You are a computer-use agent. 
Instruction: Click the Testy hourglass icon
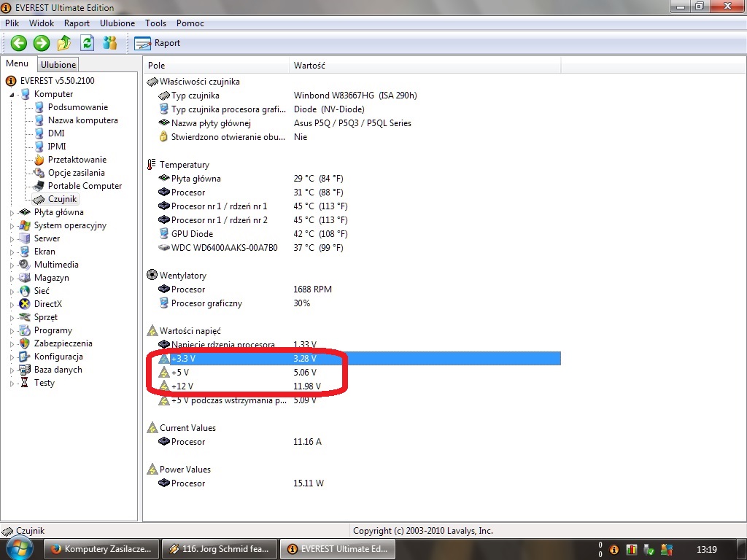pos(24,383)
